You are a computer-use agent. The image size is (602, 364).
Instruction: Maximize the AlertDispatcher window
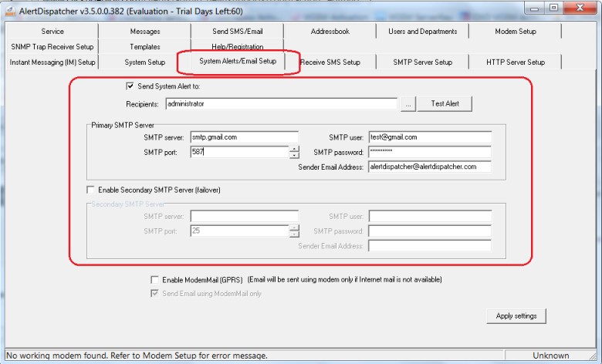tap(553, 8)
